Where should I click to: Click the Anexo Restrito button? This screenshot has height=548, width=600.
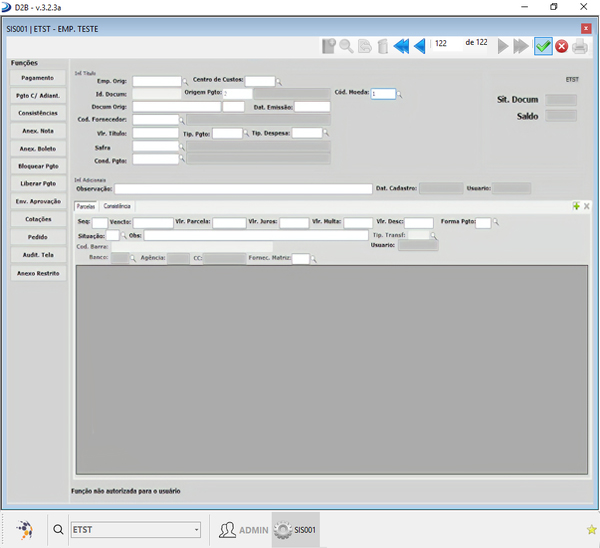[38, 273]
